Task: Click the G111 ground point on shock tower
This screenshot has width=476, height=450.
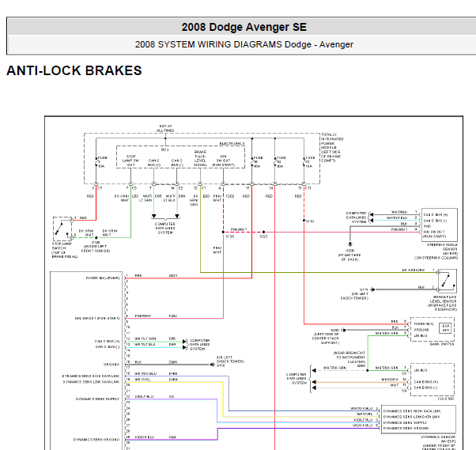Action: coord(372,289)
